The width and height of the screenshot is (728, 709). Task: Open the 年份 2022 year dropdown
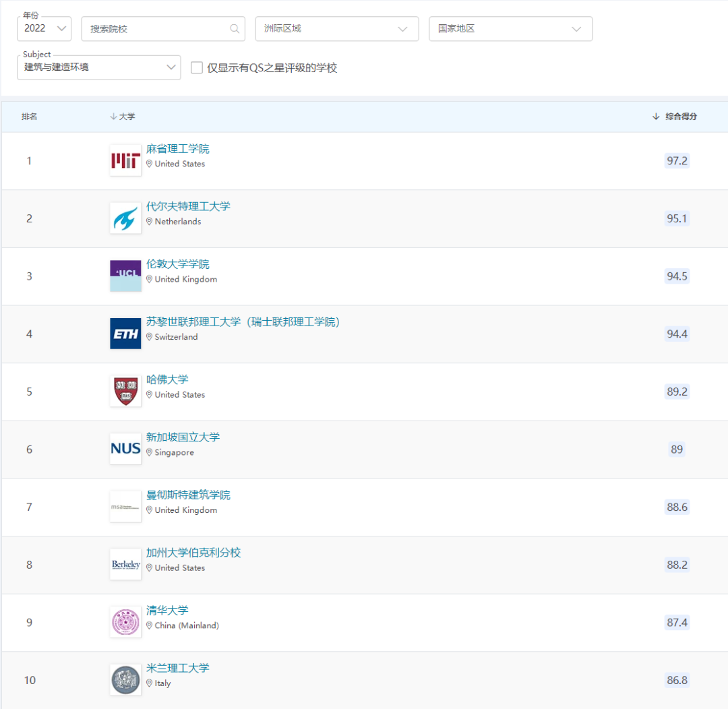click(x=44, y=29)
